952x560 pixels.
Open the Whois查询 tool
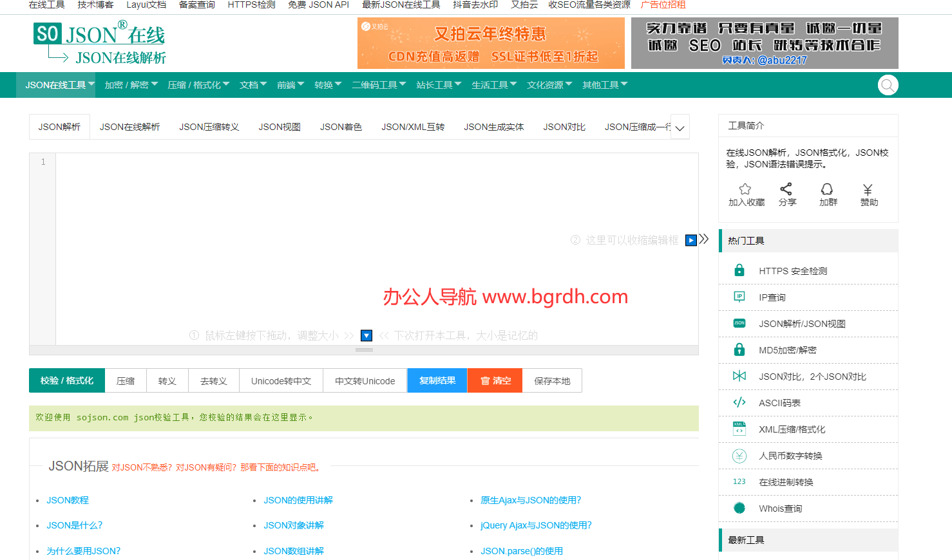[x=781, y=508]
